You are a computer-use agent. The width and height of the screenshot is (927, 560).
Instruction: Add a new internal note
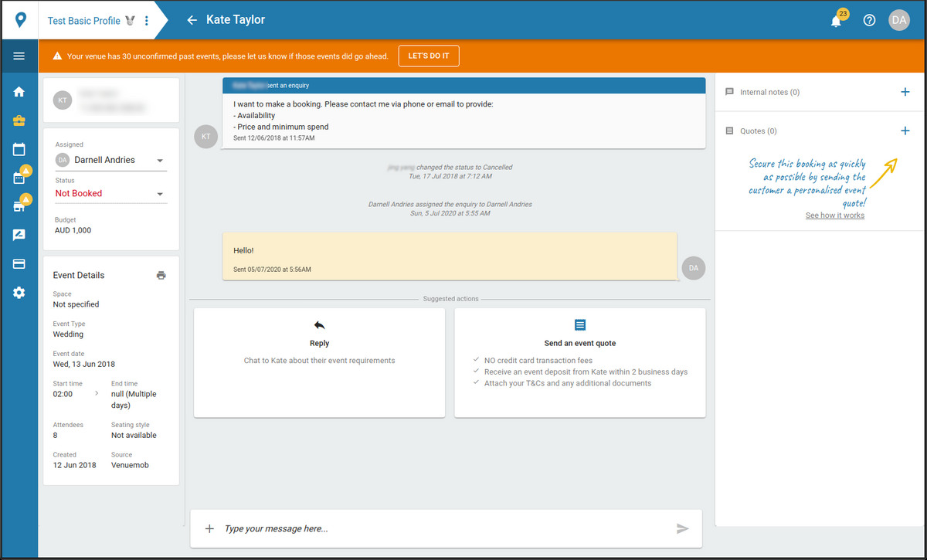(905, 92)
